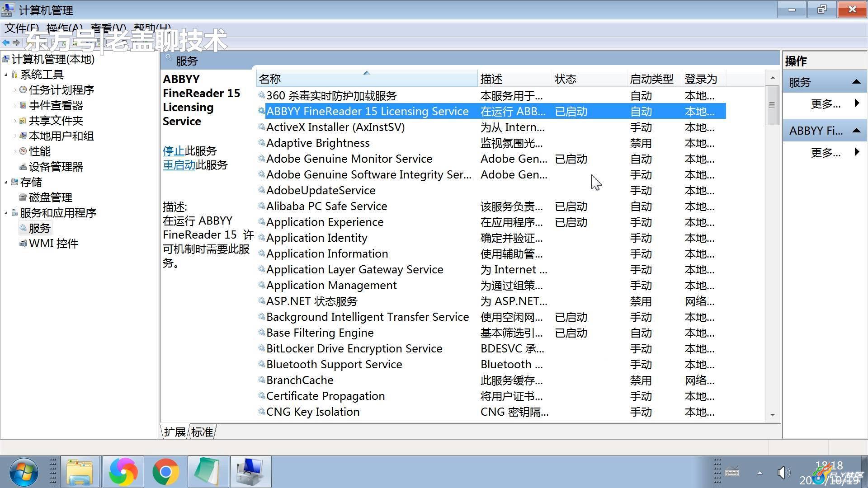The width and height of the screenshot is (868, 488).
Task: Expand the Task Scheduler node arrow
Action: pos(14,90)
